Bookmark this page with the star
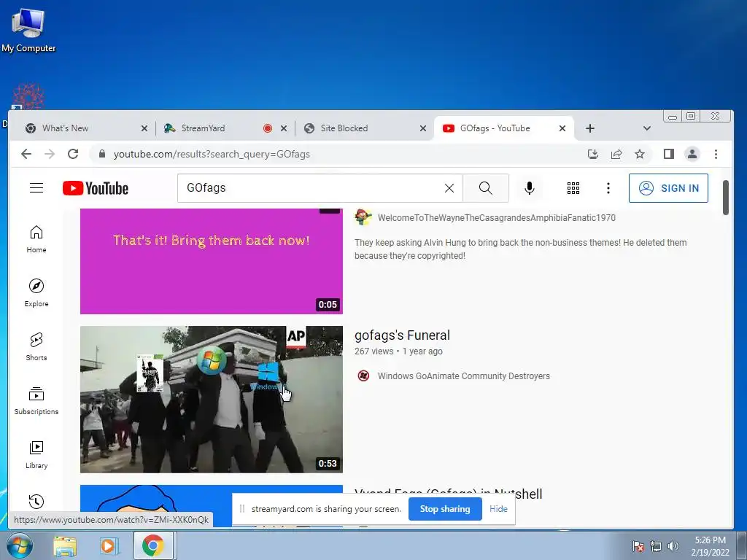The width and height of the screenshot is (747, 560). point(639,154)
